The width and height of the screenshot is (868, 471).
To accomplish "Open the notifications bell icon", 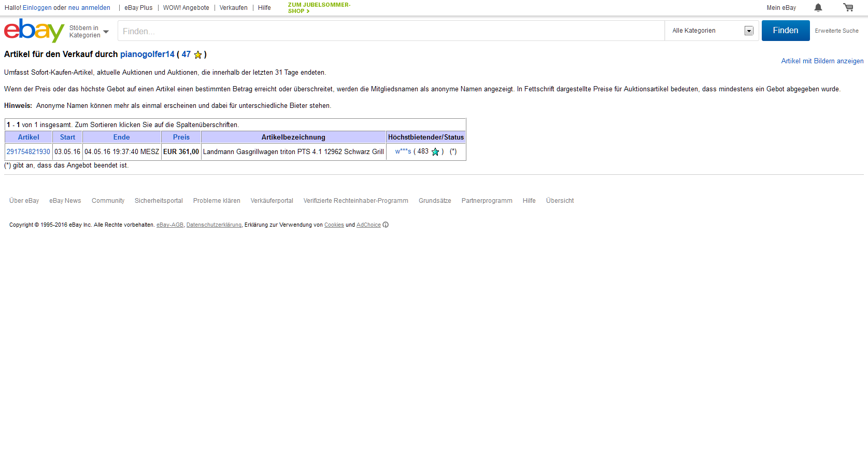I will tap(818, 7).
